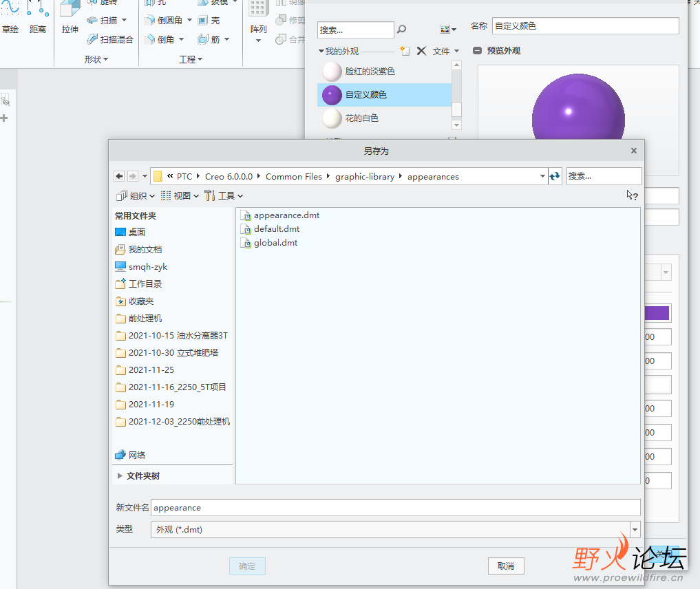Screen dimensions: 700x589
Task: Select the 自定义颜色 purple appearance
Action: click(x=384, y=94)
